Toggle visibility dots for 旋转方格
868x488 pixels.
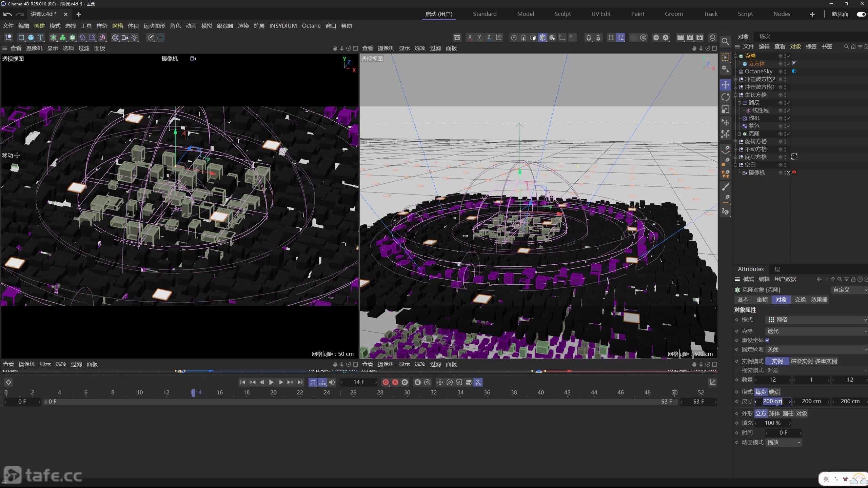click(x=785, y=142)
